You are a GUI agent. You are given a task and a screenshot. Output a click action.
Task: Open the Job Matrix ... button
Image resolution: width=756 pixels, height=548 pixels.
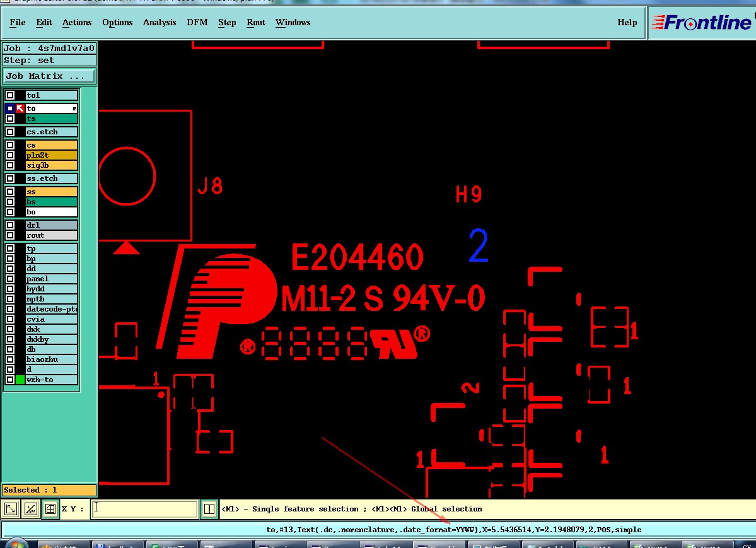tap(49, 76)
